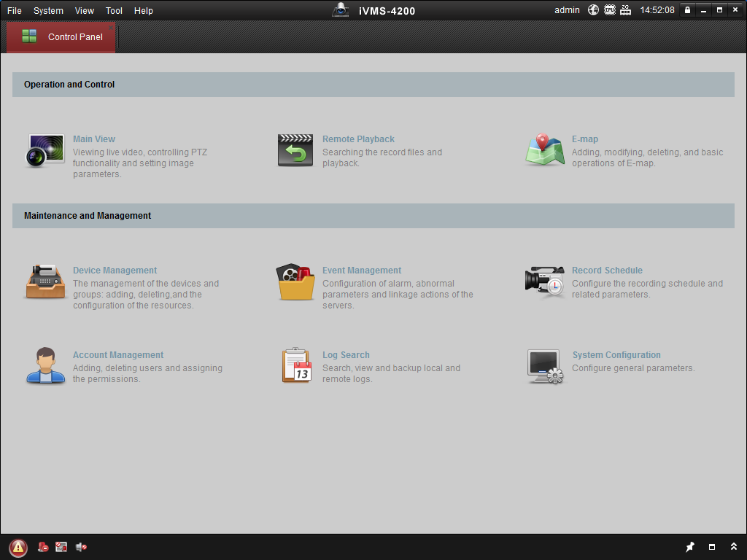Open Log Search clipboard icon
Image resolution: width=747 pixels, height=560 pixels.
click(x=296, y=365)
